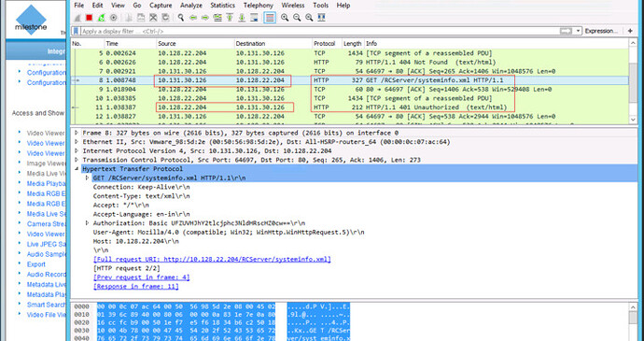
Task: Click the hex dump pane vertical scrollbar
Action: point(633,322)
